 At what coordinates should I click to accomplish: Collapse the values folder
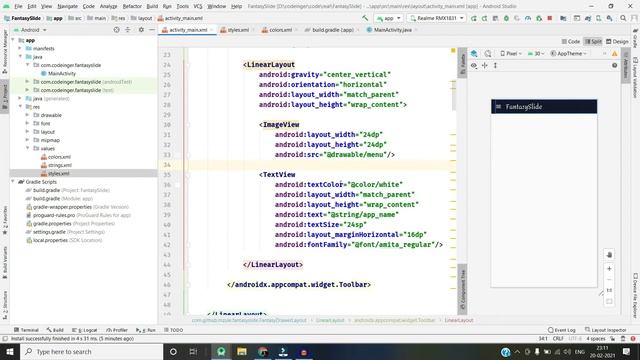pos(28,149)
